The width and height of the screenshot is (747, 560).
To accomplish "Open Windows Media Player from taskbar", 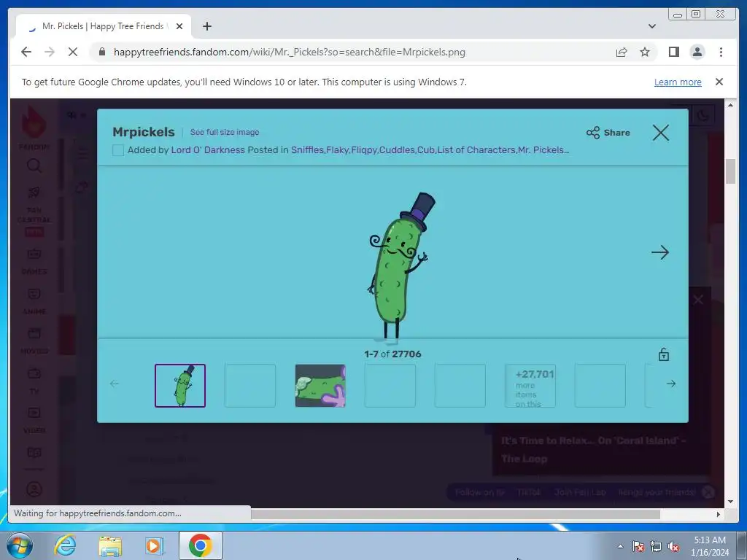I will coord(155,545).
